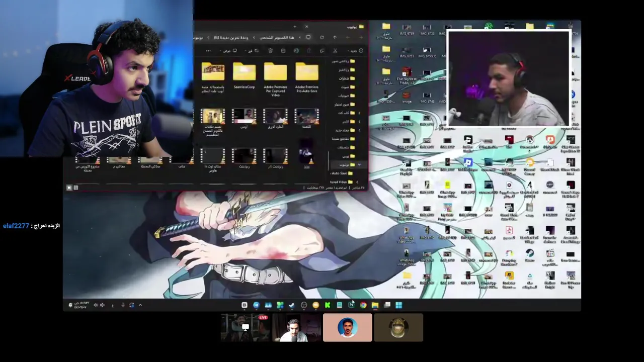Select the ريزدنت ٤ ر video file
Image resolution: width=644 pixels, height=362 pixels.
[x=275, y=158]
